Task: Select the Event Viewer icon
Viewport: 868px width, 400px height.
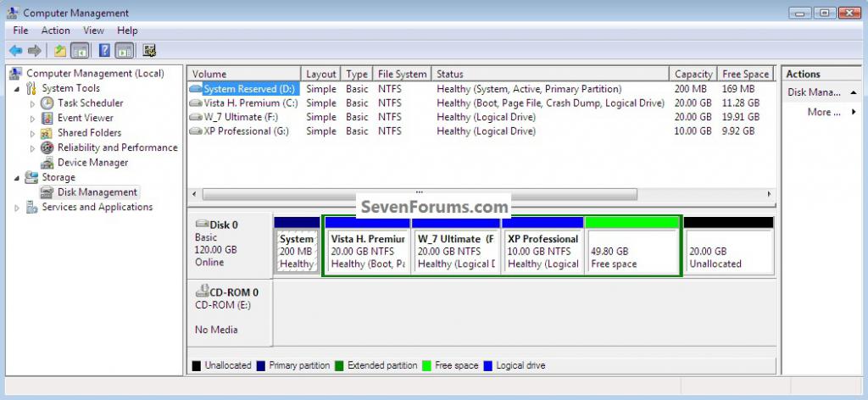Action: [x=47, y=118]
